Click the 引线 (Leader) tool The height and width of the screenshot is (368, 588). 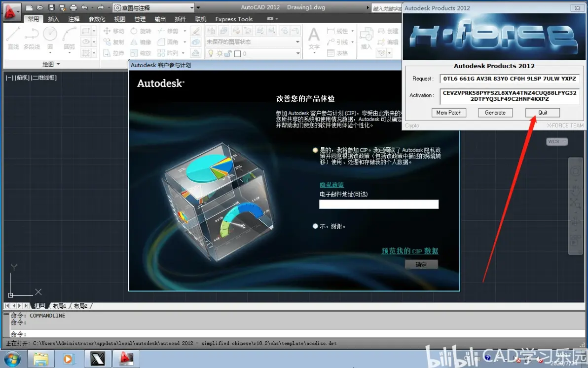337,42
